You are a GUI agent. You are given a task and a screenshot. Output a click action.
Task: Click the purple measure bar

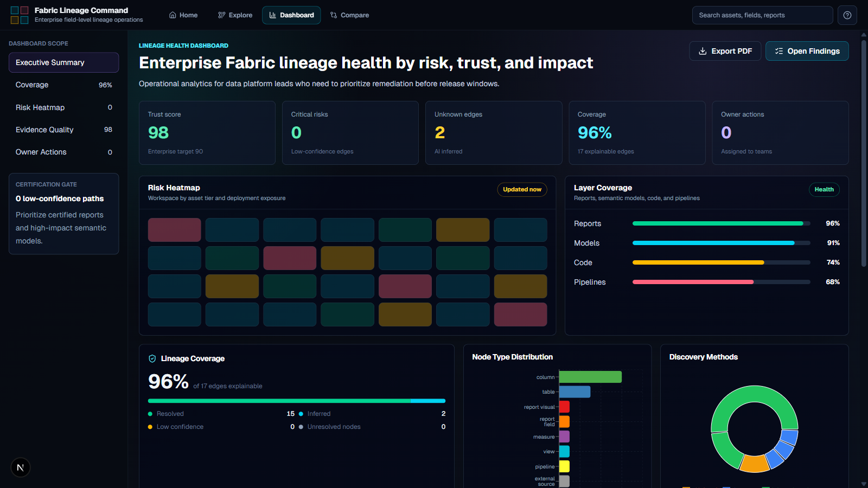point(564,436)
